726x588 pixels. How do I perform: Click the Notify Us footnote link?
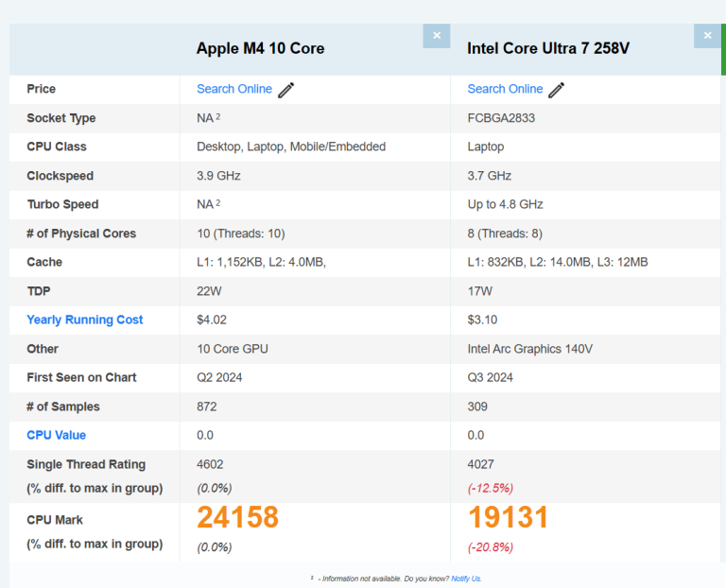[466, 579]
